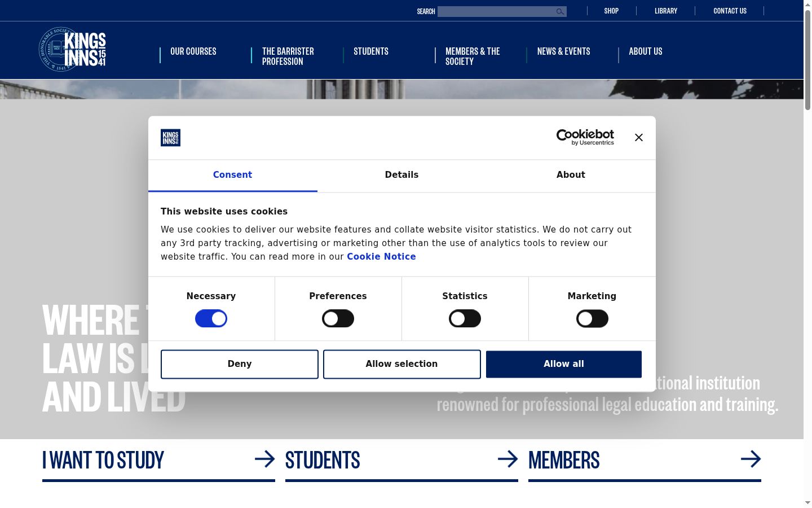Go to the Library link
This screenshot has height=508, width=812.
click(666, 11)
